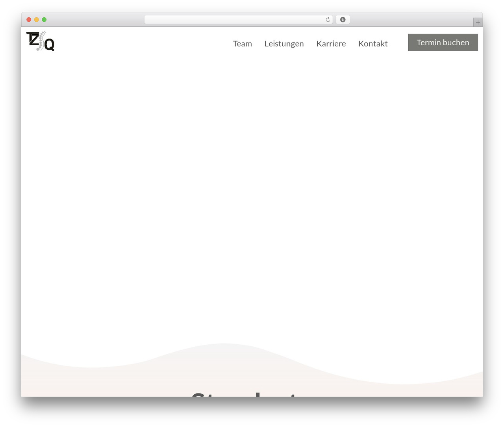This screenshot has width=504, height=427.
Task: Focus the browser address bar
Action: [x=239, y=20]
